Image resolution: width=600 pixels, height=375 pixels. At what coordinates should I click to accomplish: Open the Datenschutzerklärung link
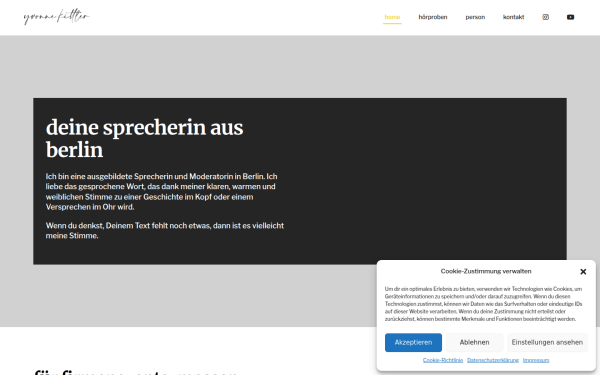(x=493, y=360)
